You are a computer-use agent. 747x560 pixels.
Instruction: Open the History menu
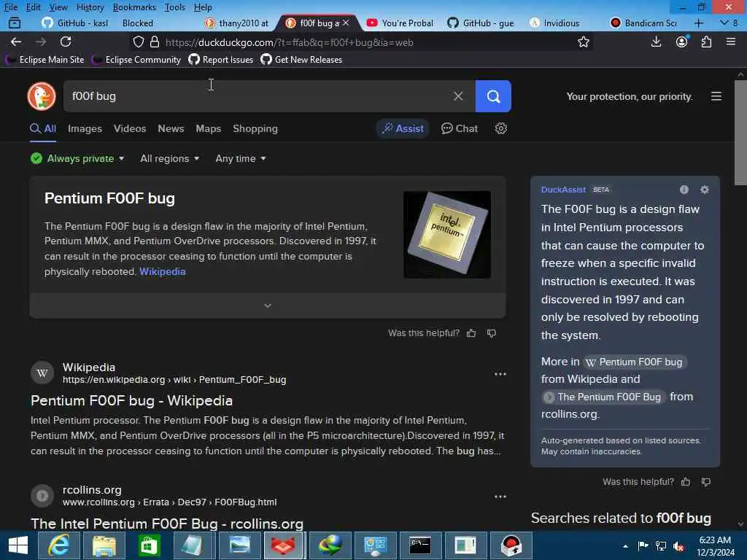[x=90, y=7]
